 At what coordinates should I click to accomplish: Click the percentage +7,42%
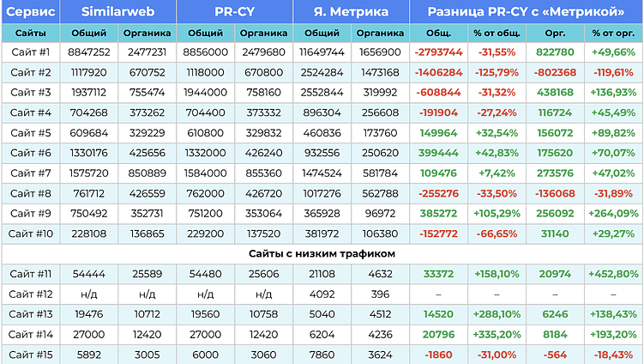tap(497, 173)
